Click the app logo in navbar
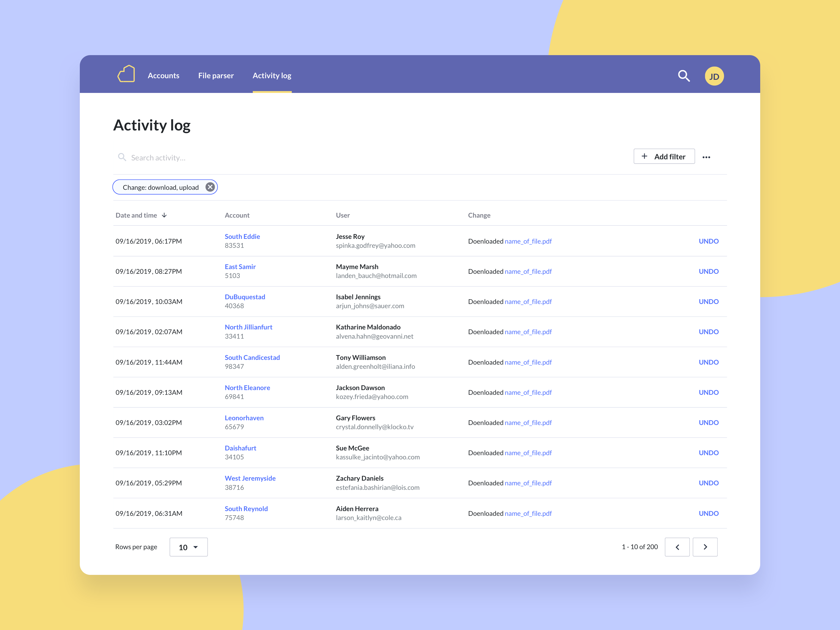Image resolution: width=840 pixels, height=630 pixels. coord(127,74)
